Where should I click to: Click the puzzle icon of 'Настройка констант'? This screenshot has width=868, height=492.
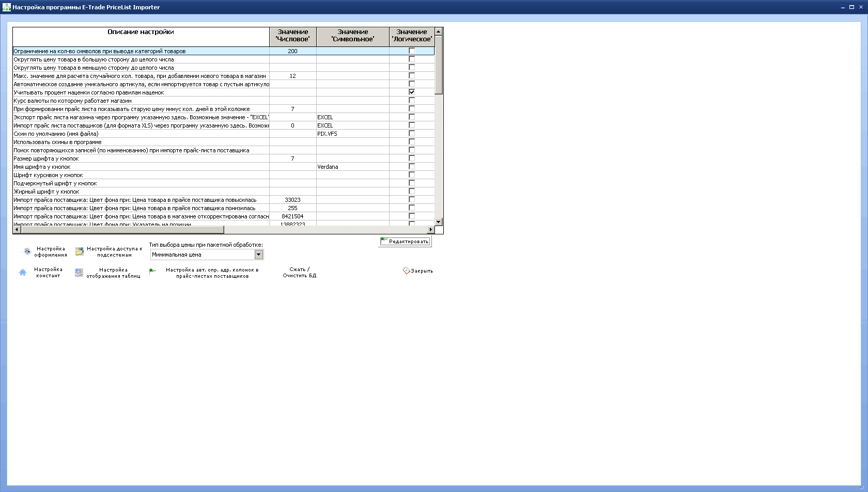point(23,272)
